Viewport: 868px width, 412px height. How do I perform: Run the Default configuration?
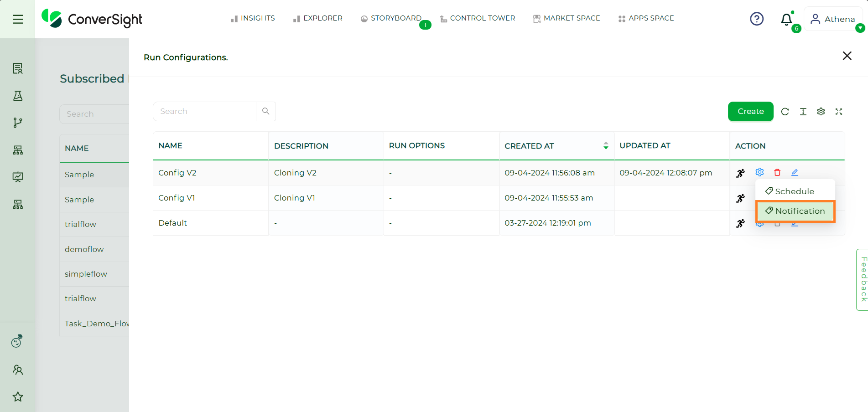[x=741, y=223]
